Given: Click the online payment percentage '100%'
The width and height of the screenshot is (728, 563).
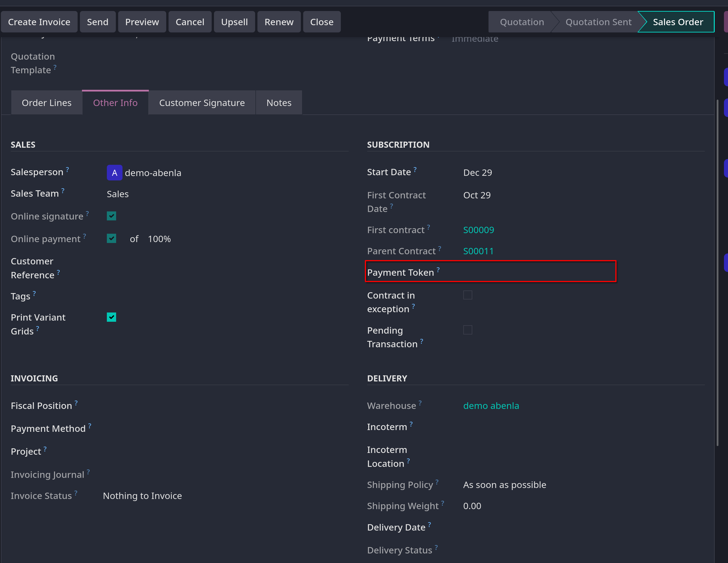Looking at the screenshot, I should 159,239.
